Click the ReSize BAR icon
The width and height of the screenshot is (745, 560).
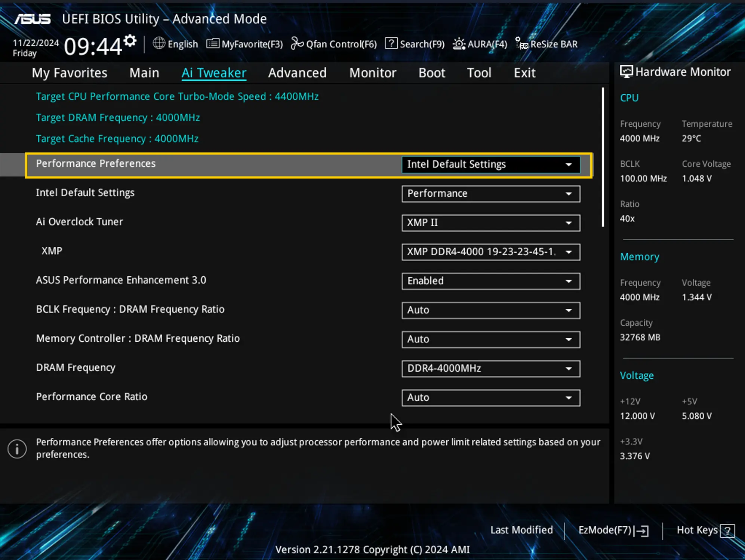click(521, 43)
